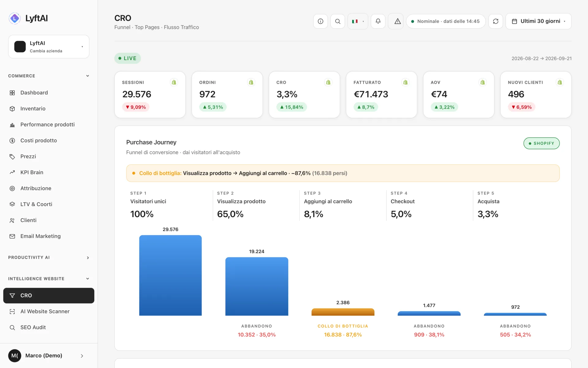Image resolution: width=588 pixels, height=368 pixels.
Task: Click the LIVE status badge
Action: point(127,58)
